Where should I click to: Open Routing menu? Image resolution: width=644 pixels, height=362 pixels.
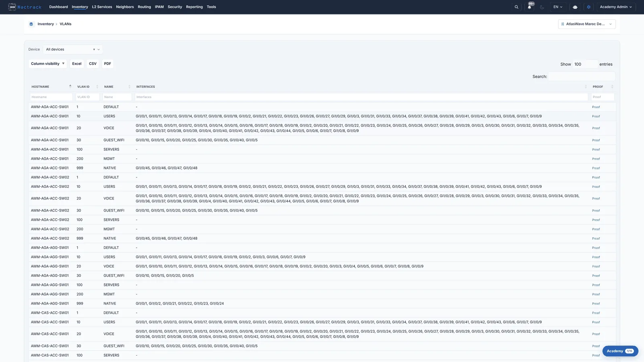click(144, 7)
